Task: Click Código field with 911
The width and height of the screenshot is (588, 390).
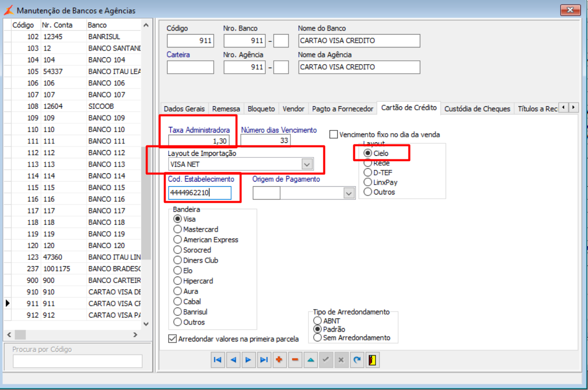Action: pyautogui.click(x=190, y=41)
